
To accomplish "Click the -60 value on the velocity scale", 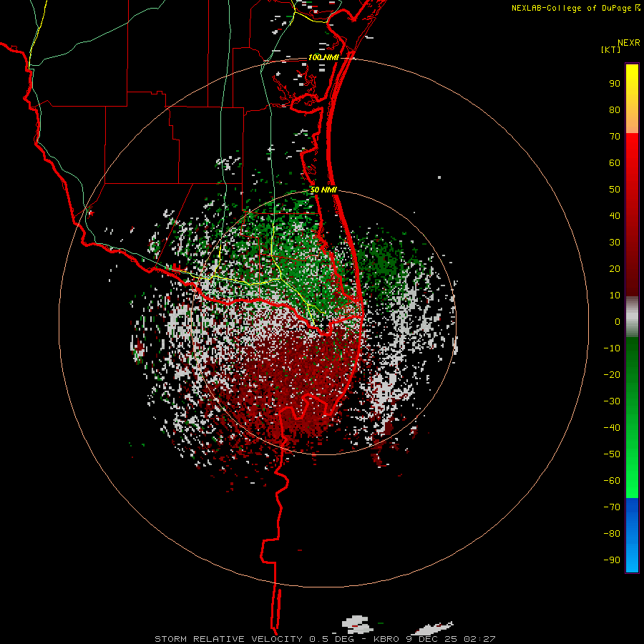I will coord(612,481).
